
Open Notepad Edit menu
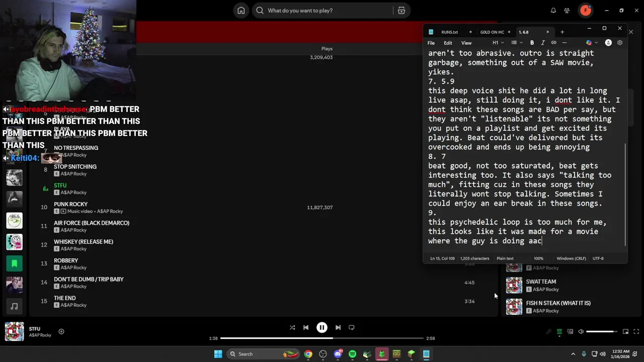click(448, 43)
